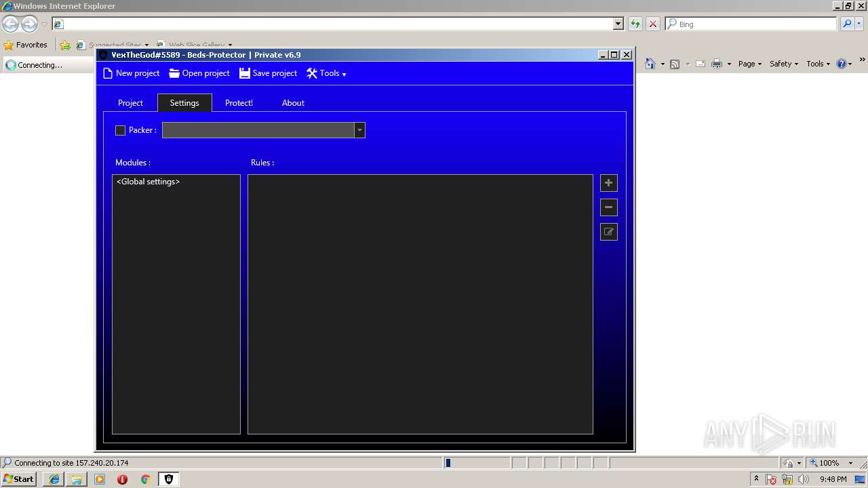The image size is (868, 488).
Task: Click the Action Center flag tray icon
Action: 772,479
